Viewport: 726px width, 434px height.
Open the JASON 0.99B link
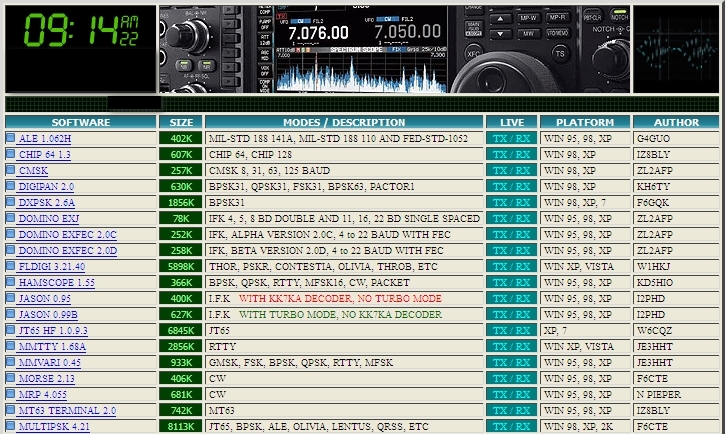coord(48,314)
